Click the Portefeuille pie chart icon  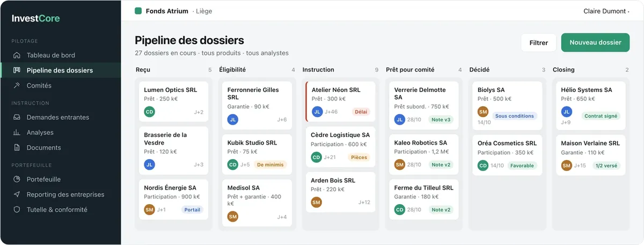(x=17, y=179)
